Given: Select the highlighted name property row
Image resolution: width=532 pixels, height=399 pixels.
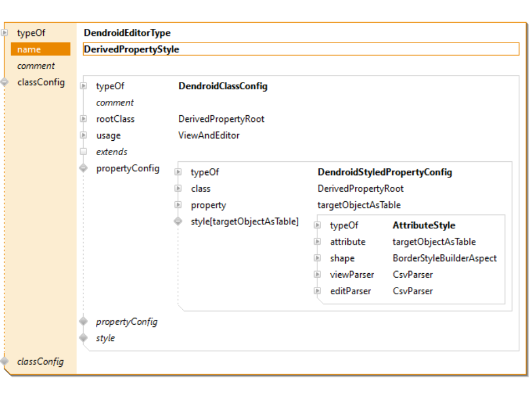Looking at the screenshot, I should (x=40, y=49).
